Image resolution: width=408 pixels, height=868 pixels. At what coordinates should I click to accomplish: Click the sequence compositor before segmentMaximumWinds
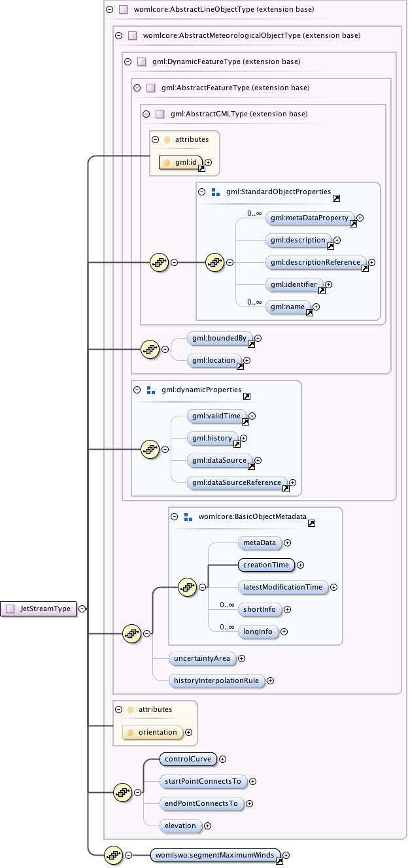(114, 855)
